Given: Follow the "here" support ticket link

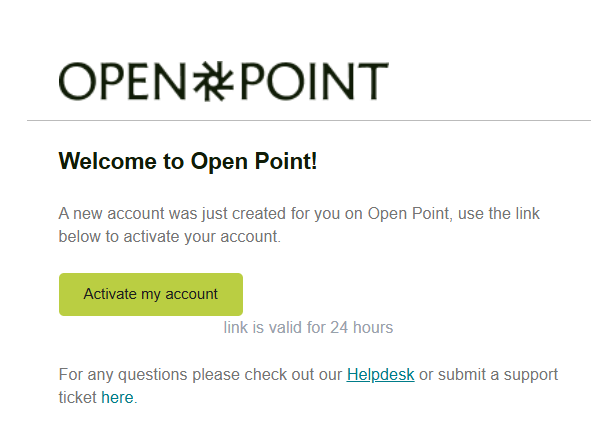Looking at the screenshot, I should pyautogui.click(x=117, y=397).
